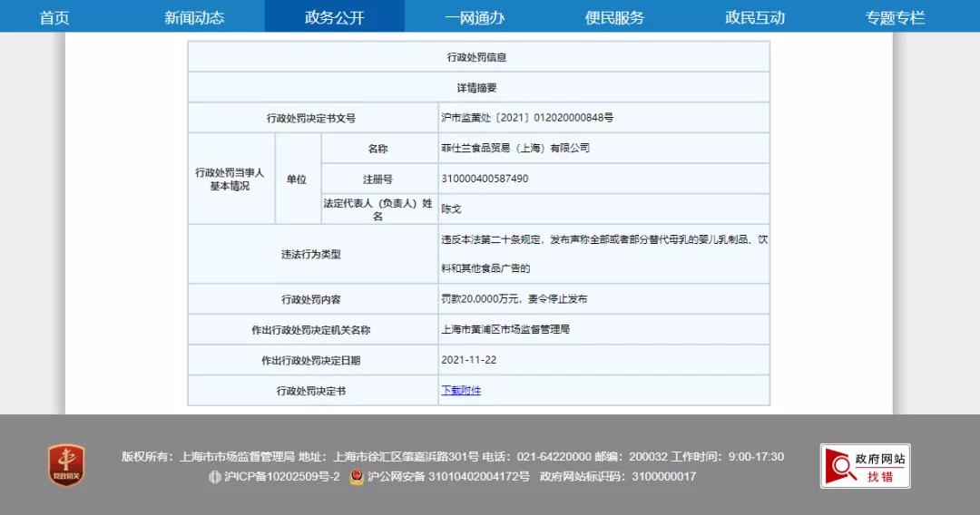The width and height of the screenshot is (980, 515).
Task: Open 一网通办 menu item
Action: [475, 17]
